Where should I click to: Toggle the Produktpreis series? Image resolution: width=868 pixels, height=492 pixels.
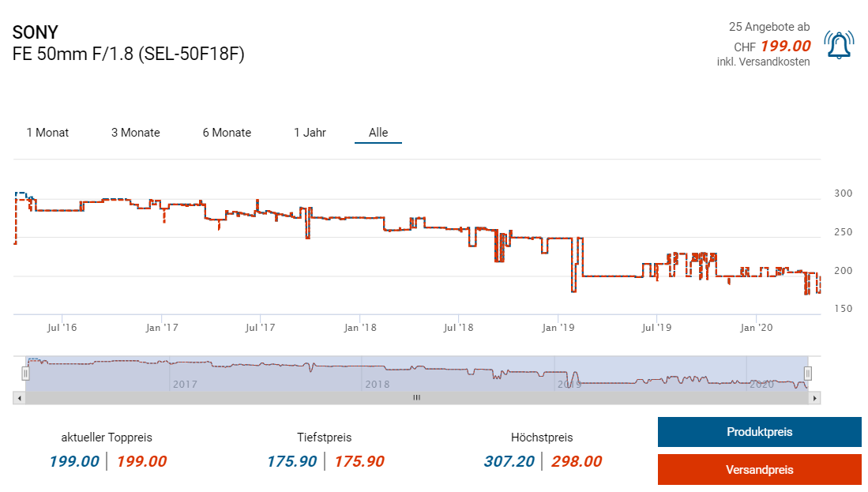point(759,432)
